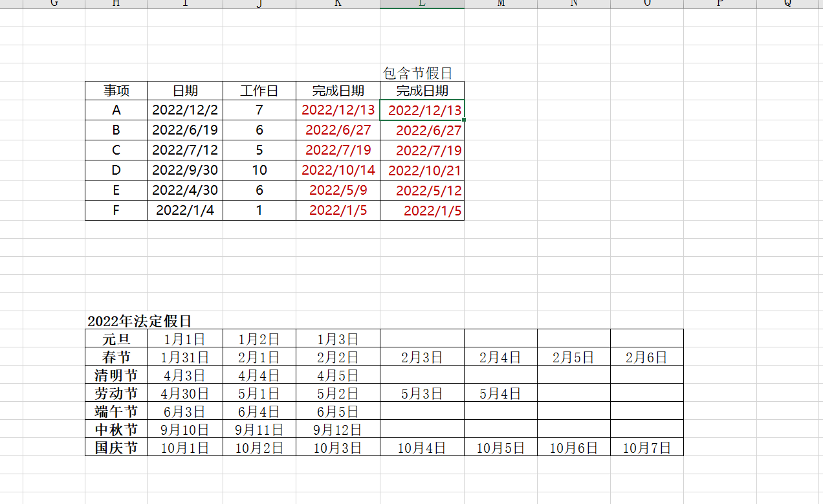Click the start date 2022/12/2

[x=185, y=110]
